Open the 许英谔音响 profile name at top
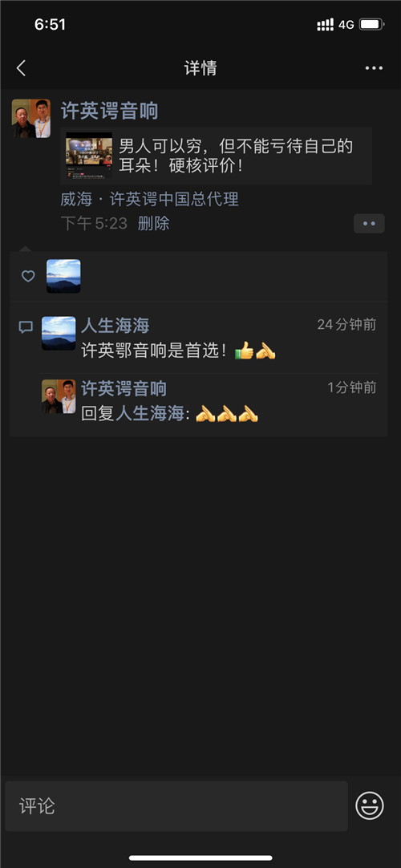Screen dimensions: 401x868 pos(110,111)
